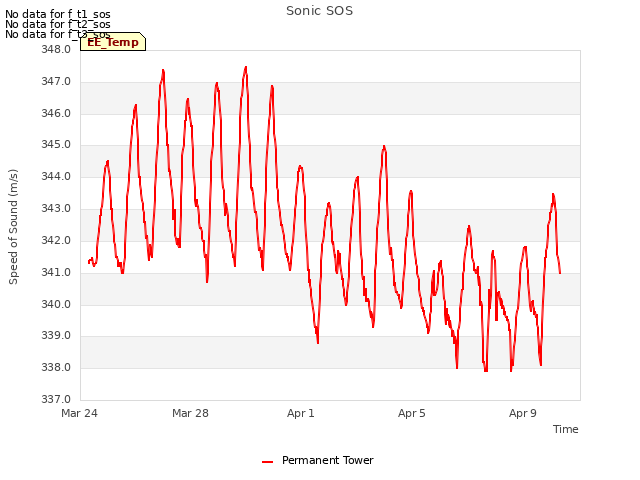Click the EE_Temp annotation label
The height and width of the screenshot is (480, 640).
[x=113, y=42]
